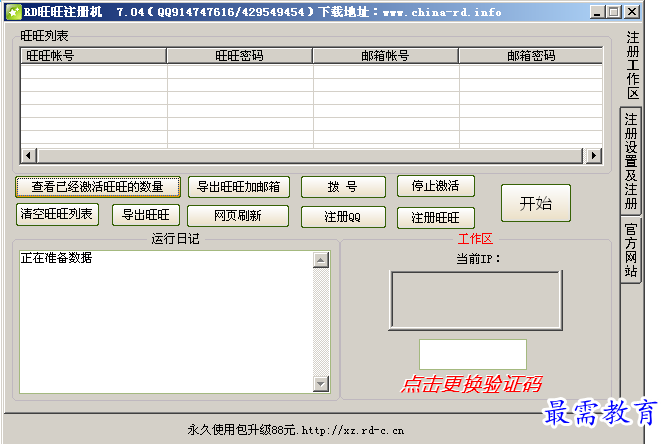Click 注册旺旺 button
666x444 pixels.
click(436, 218)
